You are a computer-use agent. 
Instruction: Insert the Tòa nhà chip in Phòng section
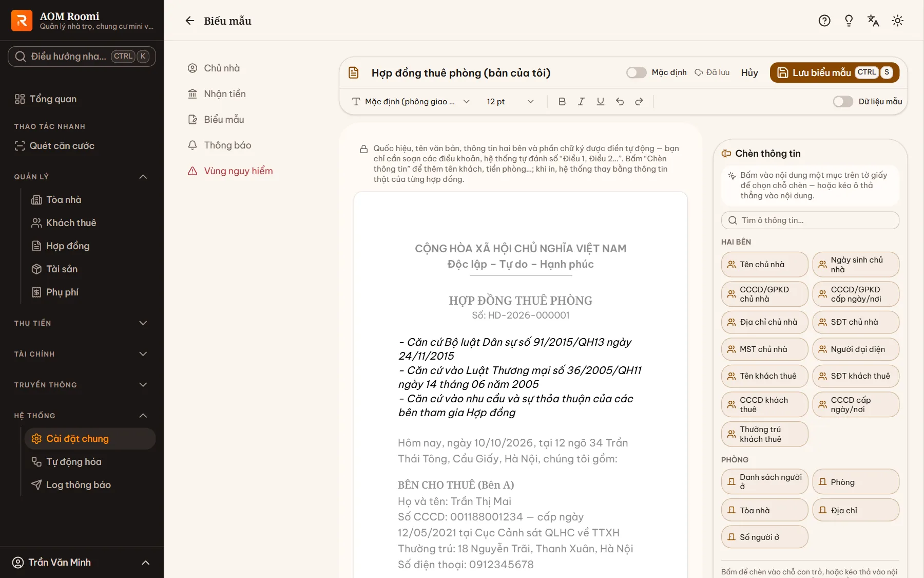click(765, 510)
